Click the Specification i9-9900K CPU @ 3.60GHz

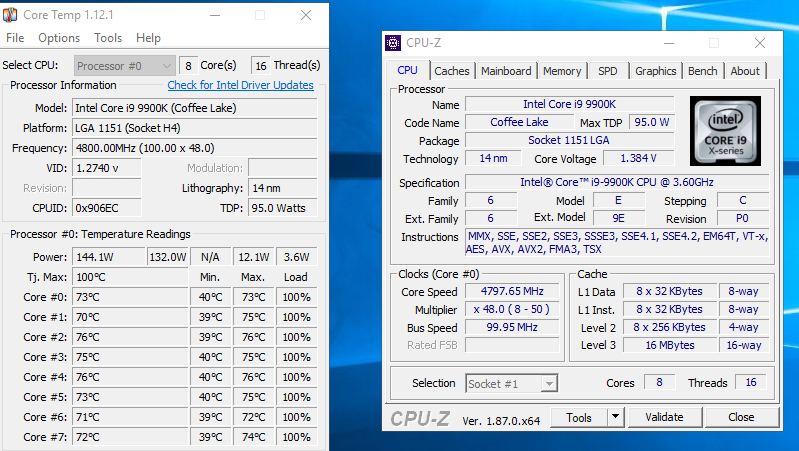617,182
